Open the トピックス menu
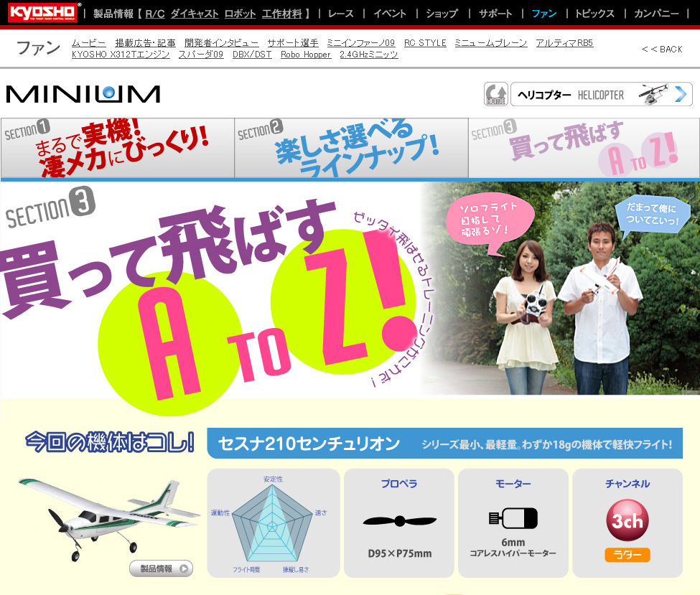Screen dimensions: 700x595 (594, 14)
